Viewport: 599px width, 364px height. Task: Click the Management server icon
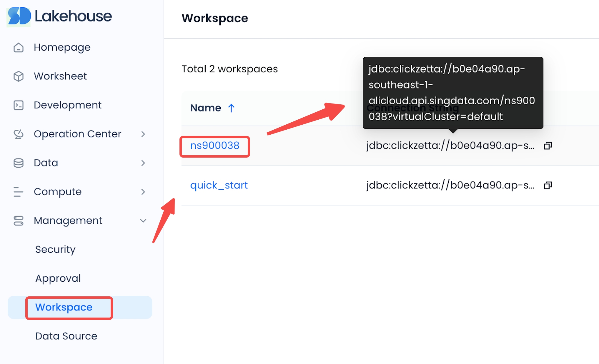pyautogui.click(x=19, y=221)
